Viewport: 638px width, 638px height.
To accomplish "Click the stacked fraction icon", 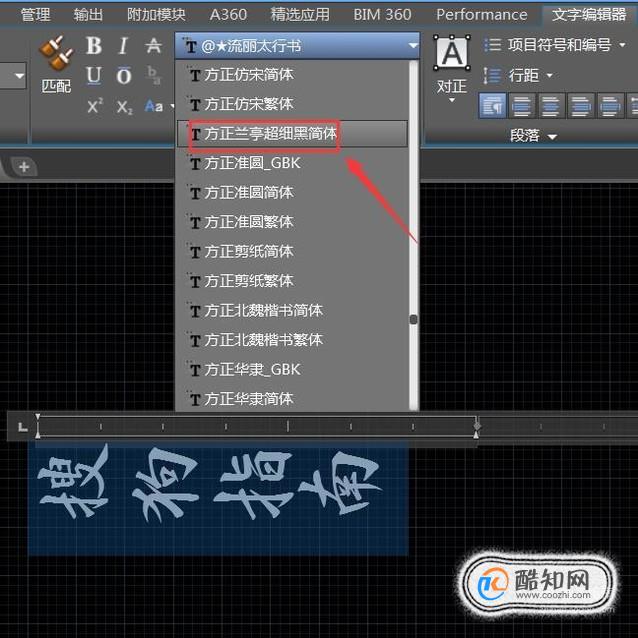I will pyautogui.click(x=154, y=76).
